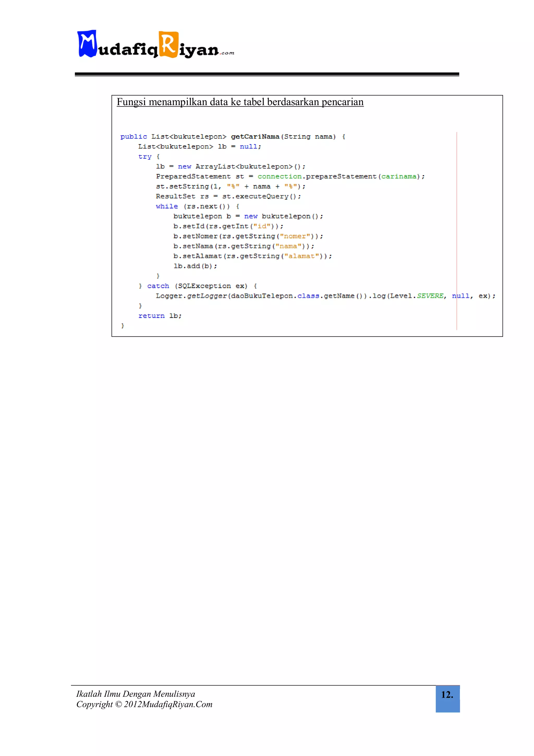Click the "nomer" string literal
Image resolution: width=534 pixels, height=756 pixels.
point(295,236)
